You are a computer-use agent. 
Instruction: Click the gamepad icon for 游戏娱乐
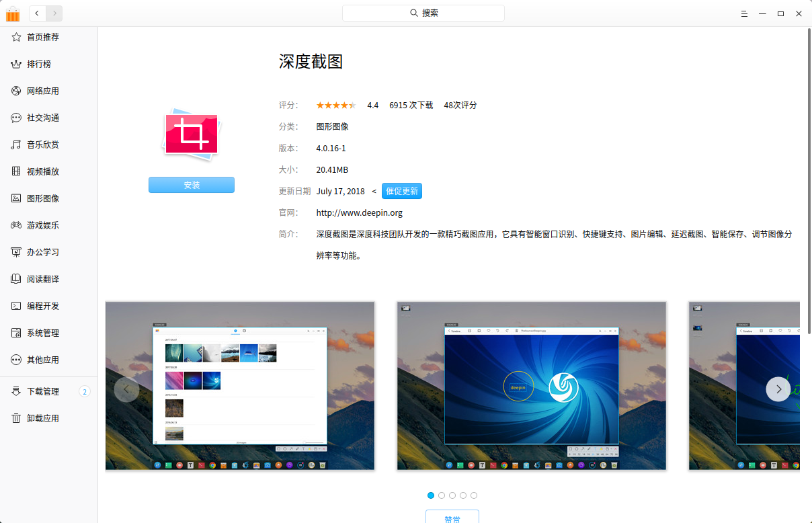click(16, 225)
